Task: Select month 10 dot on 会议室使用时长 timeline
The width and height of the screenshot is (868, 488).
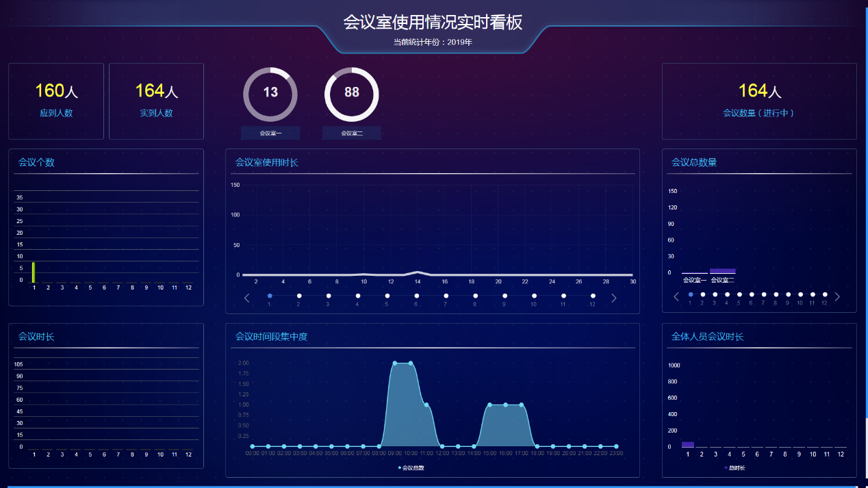Action: (534, 296)
